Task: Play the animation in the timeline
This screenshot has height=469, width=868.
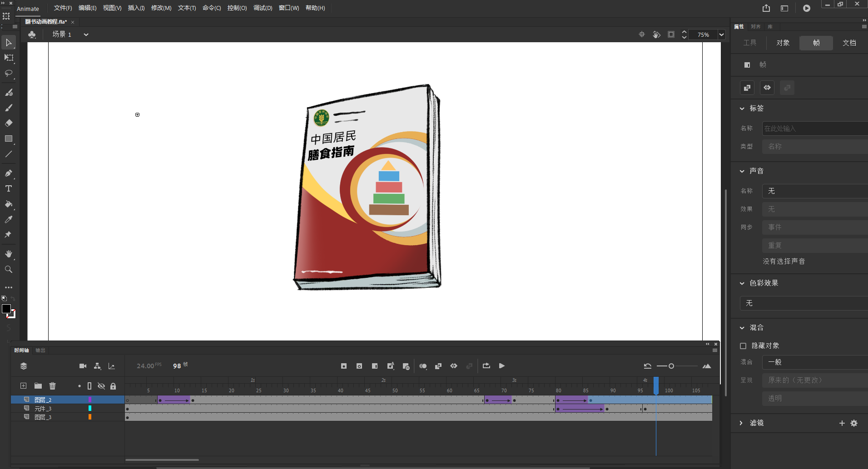Action: (502, 366)
